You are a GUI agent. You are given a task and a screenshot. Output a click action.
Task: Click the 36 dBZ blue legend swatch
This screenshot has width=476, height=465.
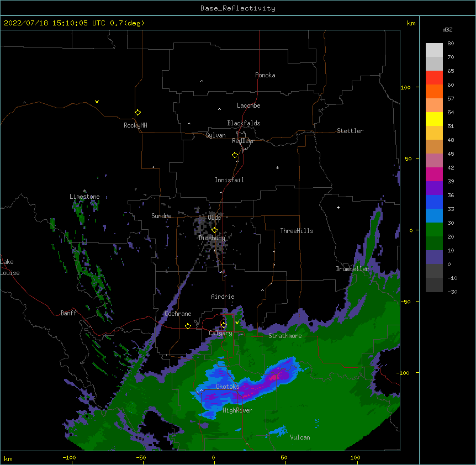click(x=434, y=202)
